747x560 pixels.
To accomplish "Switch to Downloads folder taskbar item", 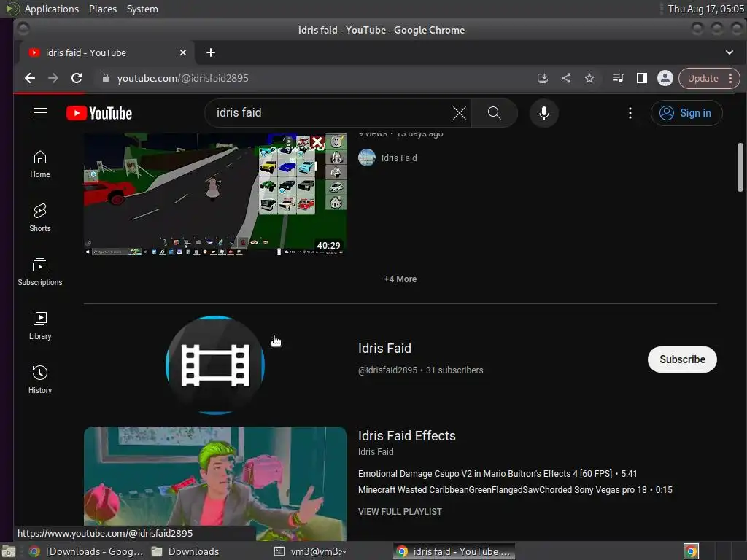I will (x=186, y=551).
